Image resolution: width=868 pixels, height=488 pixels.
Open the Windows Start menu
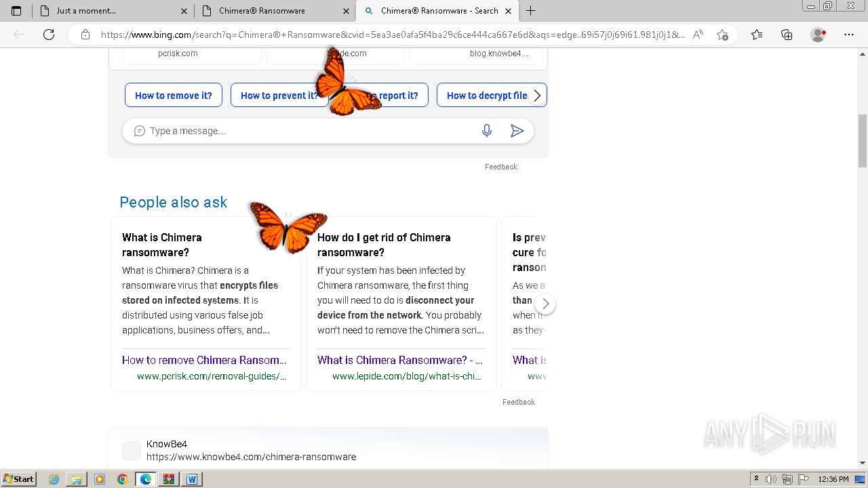(18, 479)
